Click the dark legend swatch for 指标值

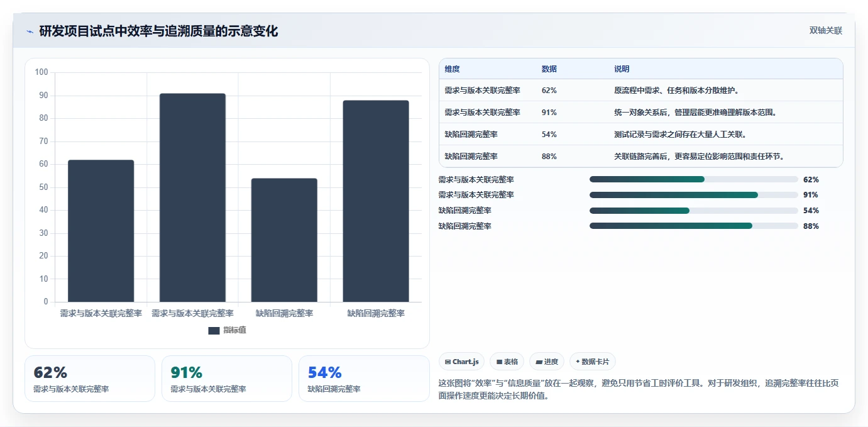pyautogui.click(x=214, y=330)
